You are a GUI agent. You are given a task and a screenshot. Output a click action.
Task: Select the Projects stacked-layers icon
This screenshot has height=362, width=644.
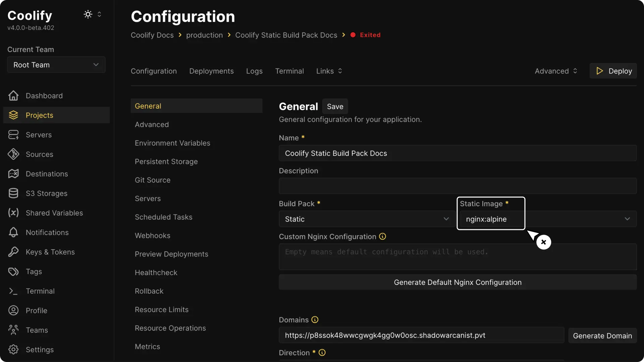(13, 115)
